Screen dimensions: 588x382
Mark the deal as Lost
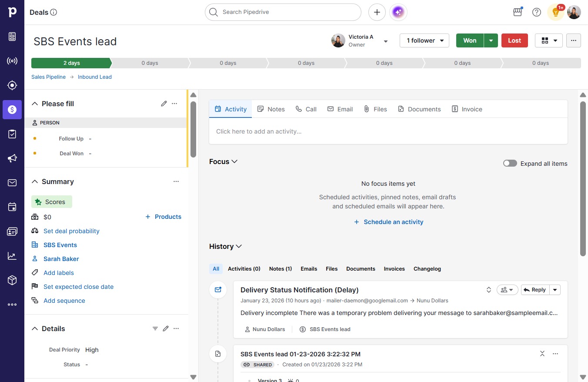(514, 40)
